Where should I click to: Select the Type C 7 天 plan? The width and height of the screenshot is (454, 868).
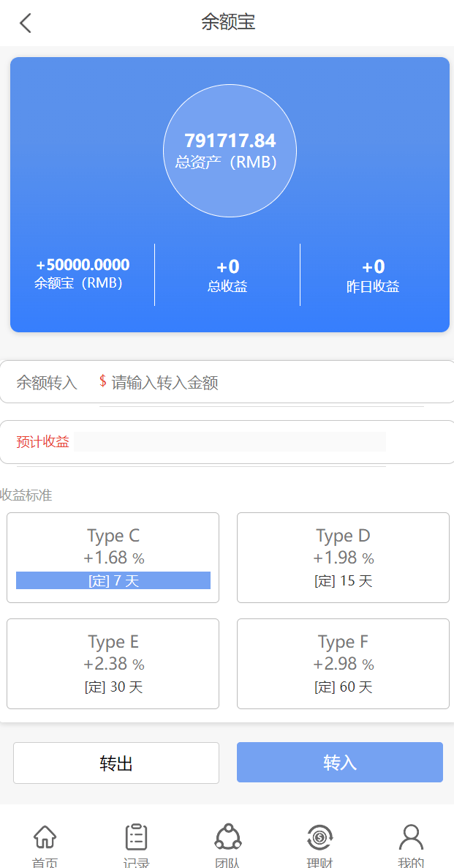pos(113,558)
